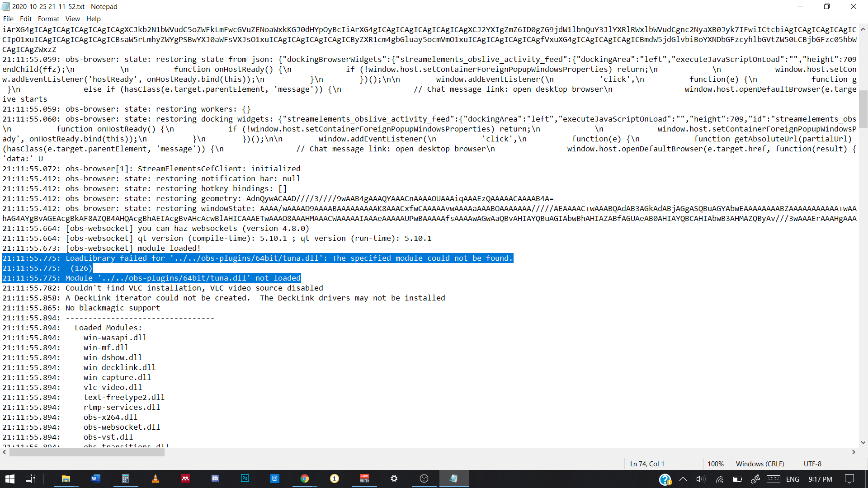The image size is (868, 488).
Task: Open the Format menu in Notepad
Action: pos(48,19)
